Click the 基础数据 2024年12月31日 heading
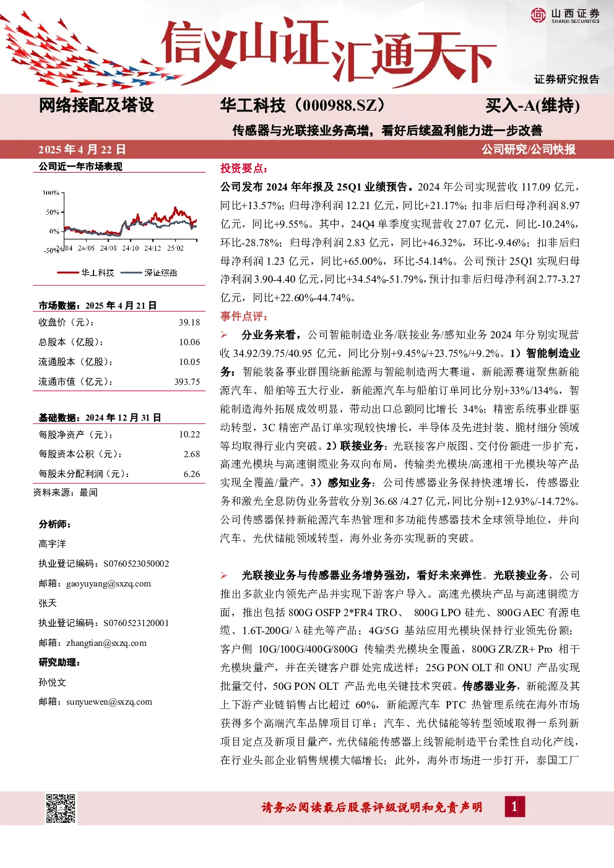This screenshot has width=614, height=868. 100,418
